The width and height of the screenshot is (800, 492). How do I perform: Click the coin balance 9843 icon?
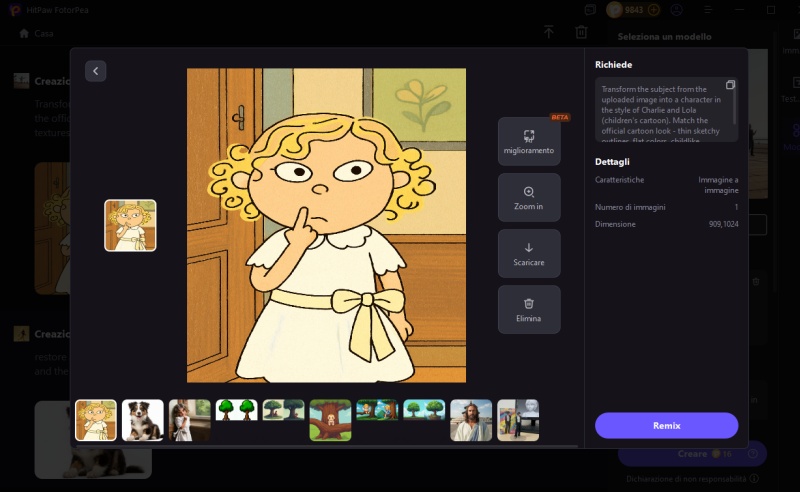614,10
